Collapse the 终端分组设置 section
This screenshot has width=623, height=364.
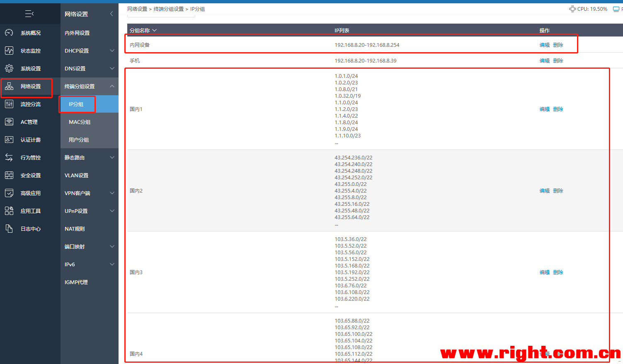112,86
